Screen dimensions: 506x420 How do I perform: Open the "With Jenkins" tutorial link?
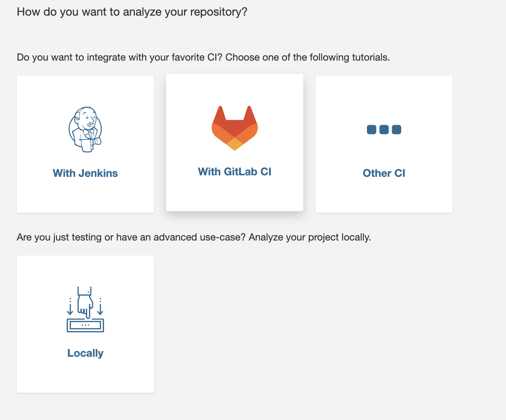point(85,173)
